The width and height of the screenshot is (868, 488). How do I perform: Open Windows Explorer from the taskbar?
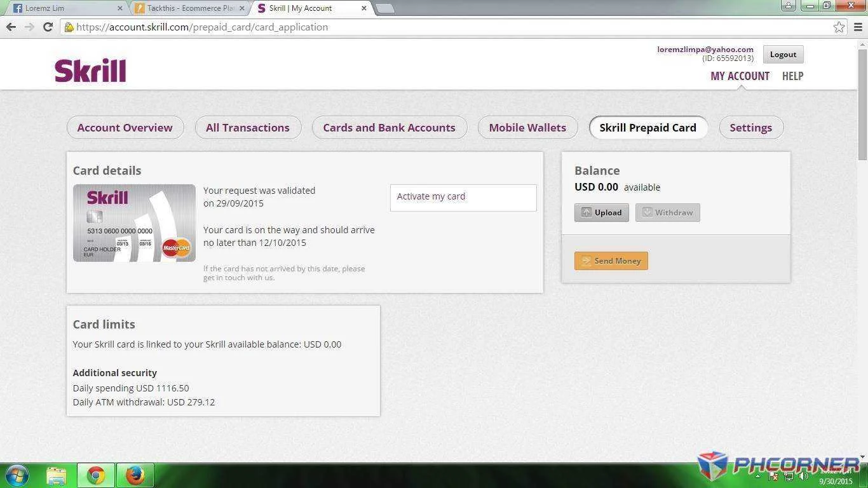point(57,475)
